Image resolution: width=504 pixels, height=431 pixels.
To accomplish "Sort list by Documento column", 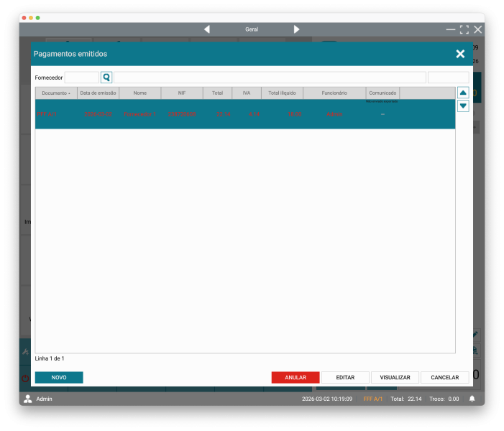I will [56, 93].
